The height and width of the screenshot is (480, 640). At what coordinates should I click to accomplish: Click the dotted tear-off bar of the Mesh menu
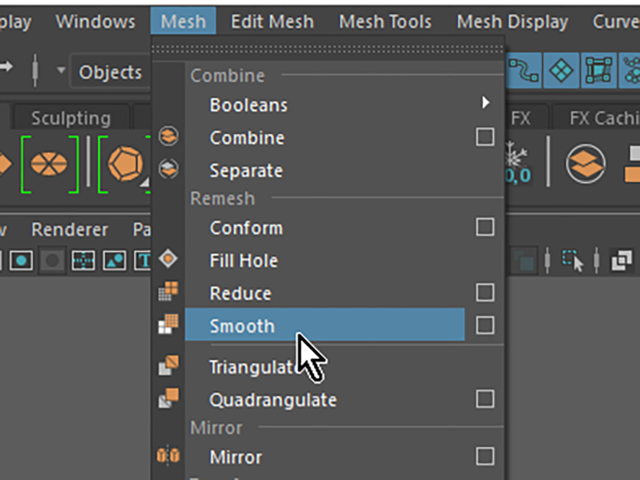(328, 49)
